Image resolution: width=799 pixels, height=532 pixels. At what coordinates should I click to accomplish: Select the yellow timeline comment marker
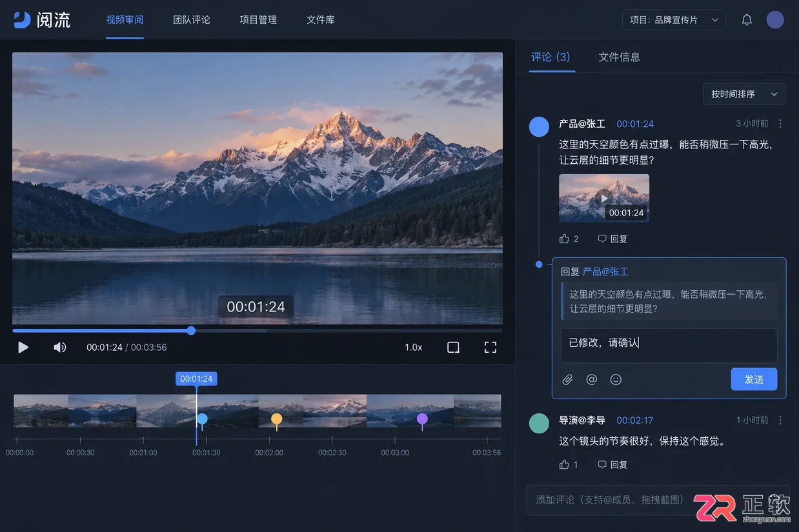[x=276, y=420]
